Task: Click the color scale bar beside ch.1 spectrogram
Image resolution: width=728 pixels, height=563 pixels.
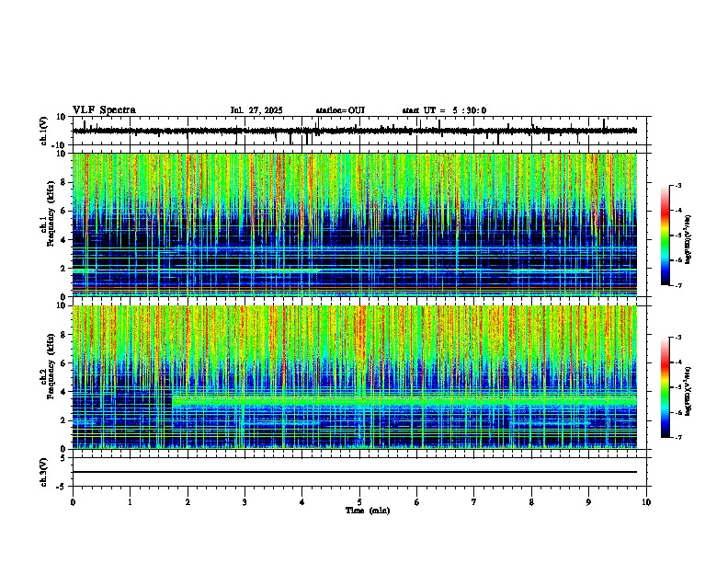Action: (x=665, y=236)
